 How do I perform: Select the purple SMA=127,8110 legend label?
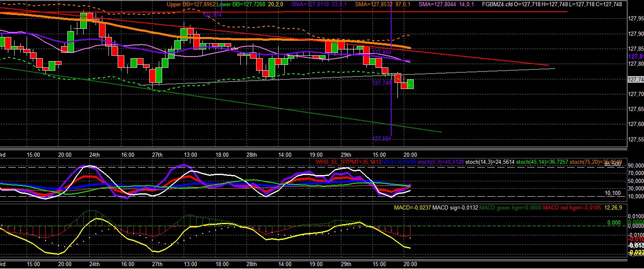(310, 4)
